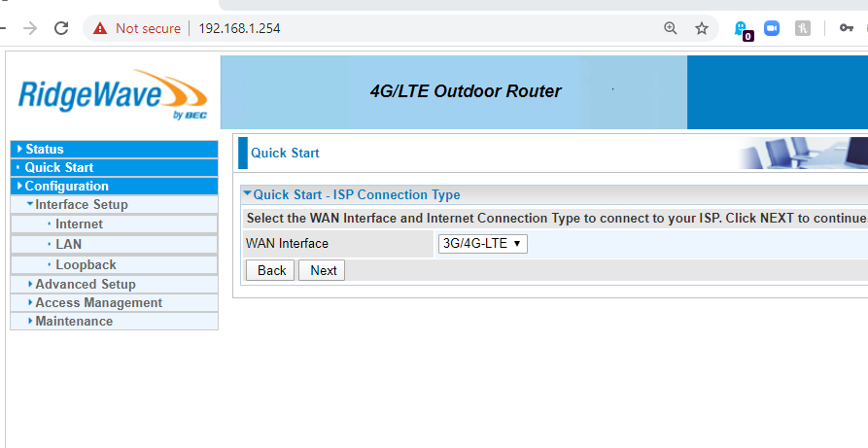Viewport: 868px width, 448px height.
Task: Select LAN under Interface Setup
Action: point(114,244)
